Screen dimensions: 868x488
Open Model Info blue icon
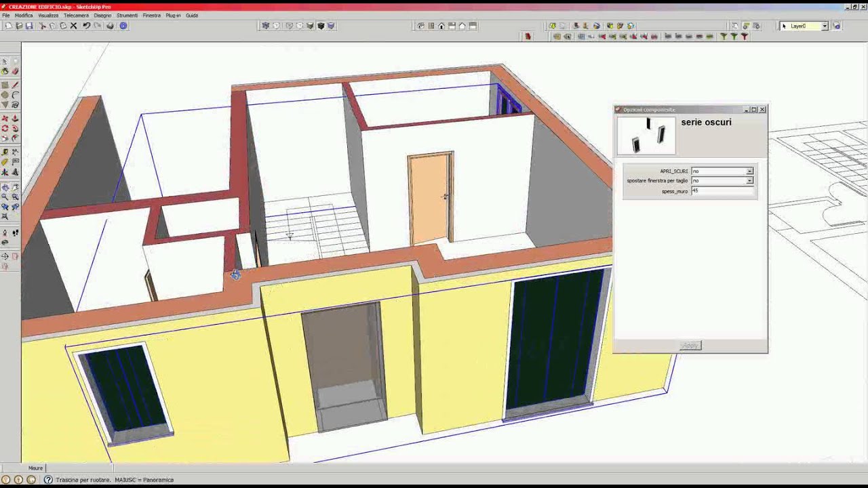pyautogui.click(x=123, y=26)
